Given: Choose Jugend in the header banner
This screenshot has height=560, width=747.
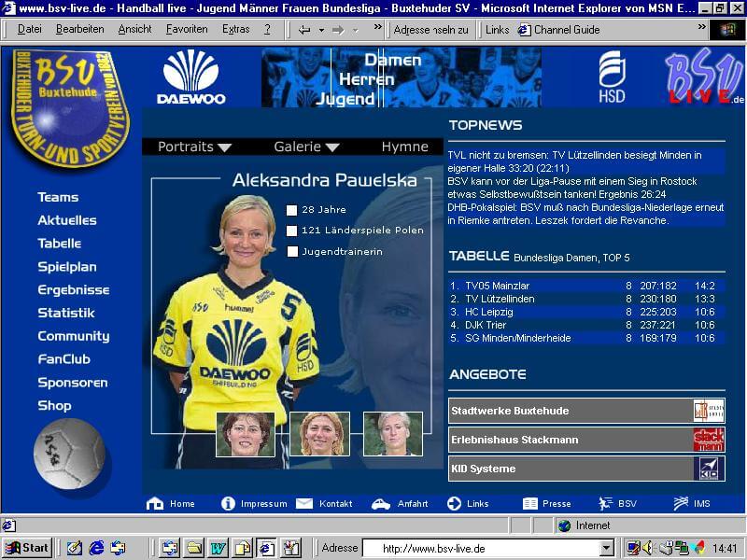Looking at the screenshot, I should pyautogui.click(x=345, y=99).
